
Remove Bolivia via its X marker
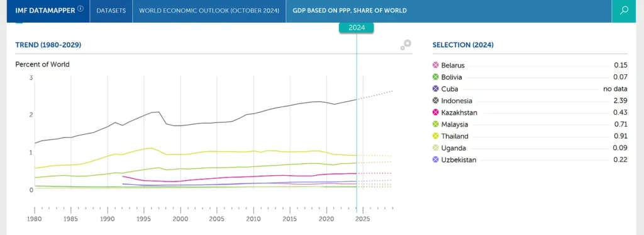436,77
